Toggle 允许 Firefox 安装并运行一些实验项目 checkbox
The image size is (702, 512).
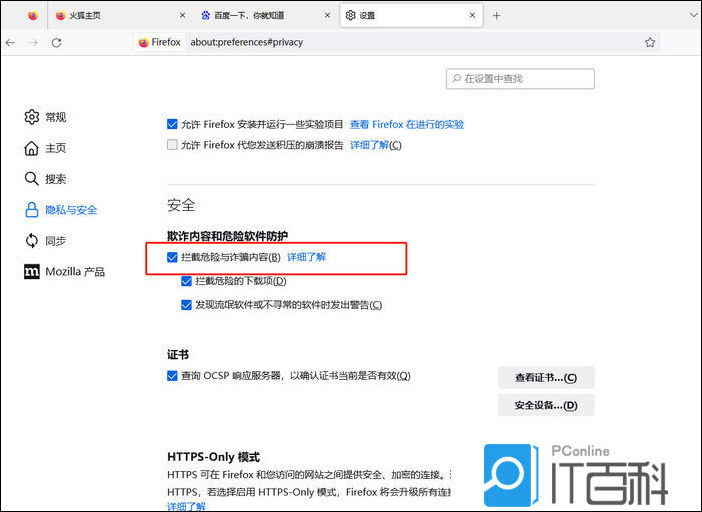click(x=172, y=124)
